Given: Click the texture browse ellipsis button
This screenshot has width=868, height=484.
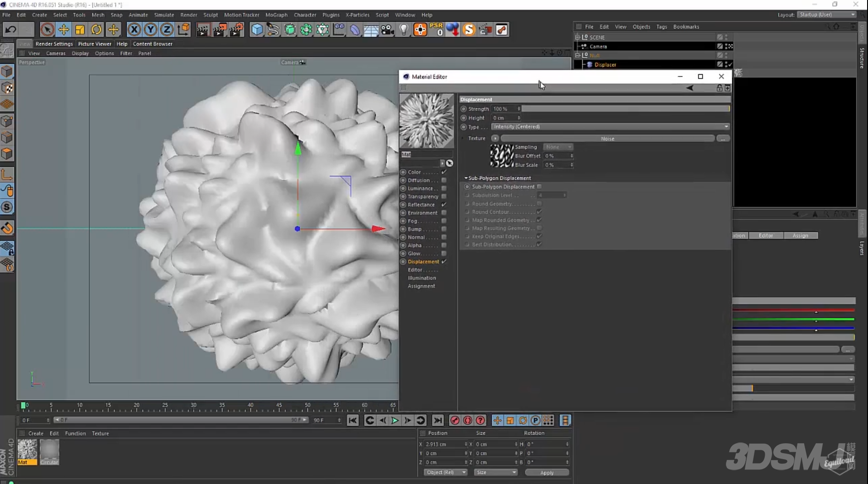Looking at the screenshot, I should [723, 139].
